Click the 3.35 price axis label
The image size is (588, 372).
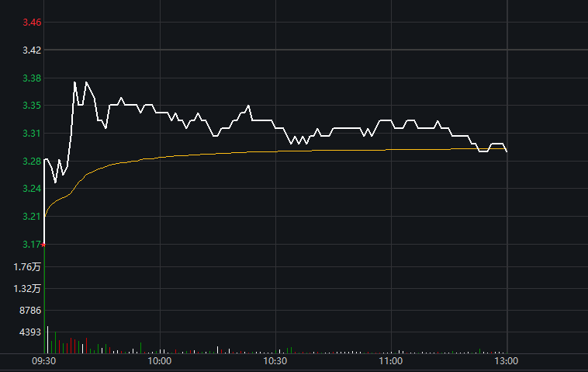[32, 106]
